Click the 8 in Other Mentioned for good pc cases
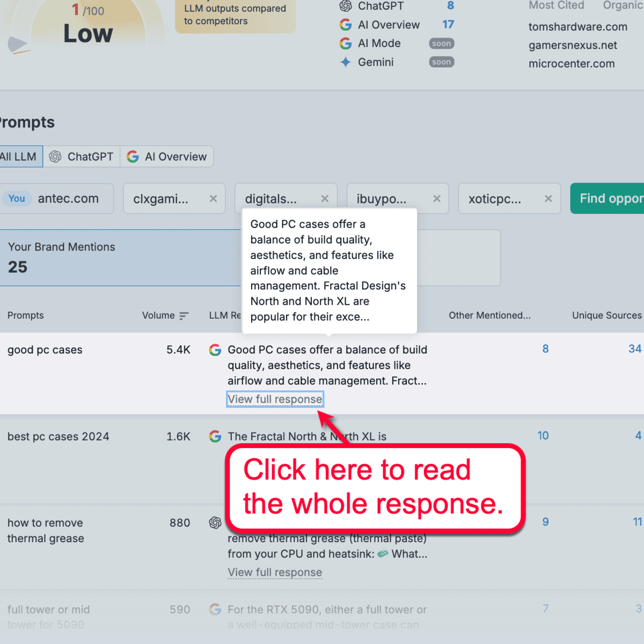 (545, 349)
